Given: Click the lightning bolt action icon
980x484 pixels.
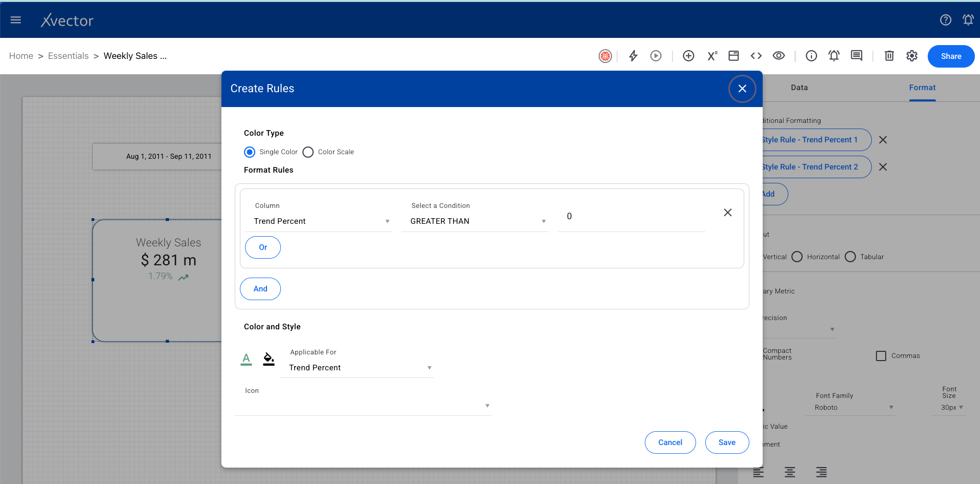Looking at the screenshot, I should click(634, 56).
